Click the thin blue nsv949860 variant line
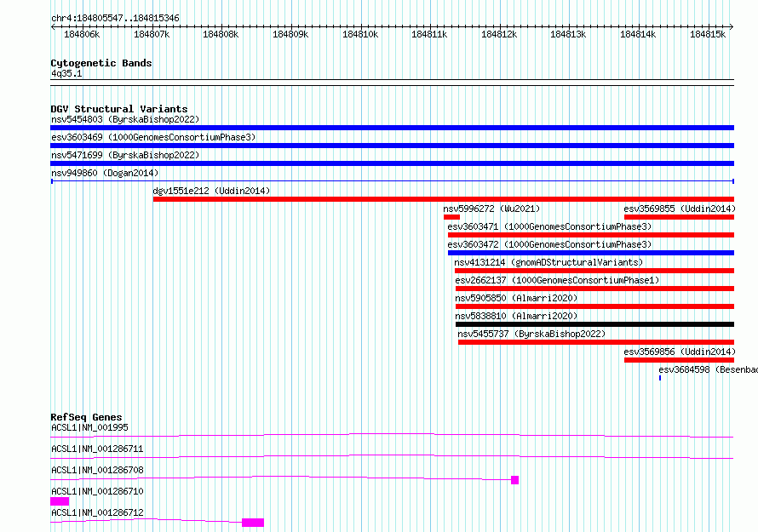 click(392, 181)
